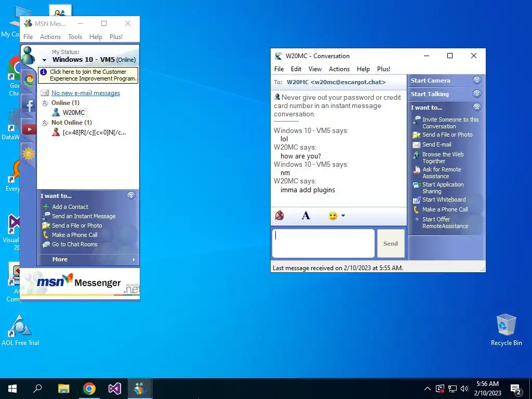Click the Start Whiteboard icon
This screenshot has width=532, height=399.
click(x=416, y=200)
